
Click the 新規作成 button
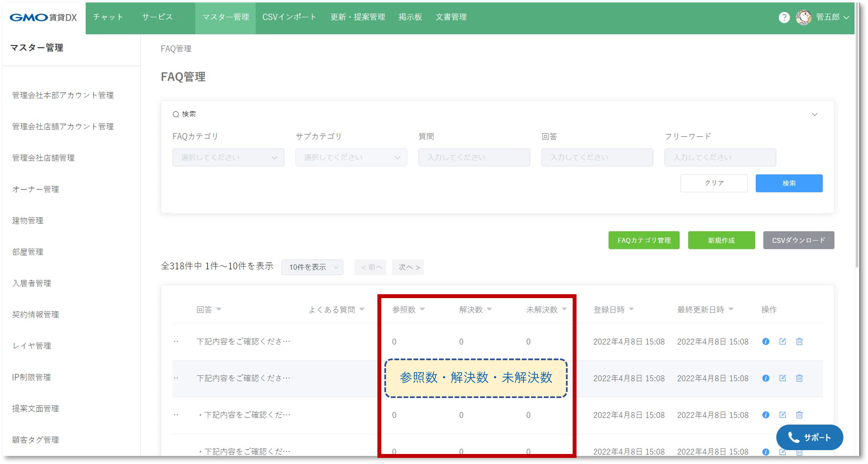pyautogui.click(x=721, y=240)
